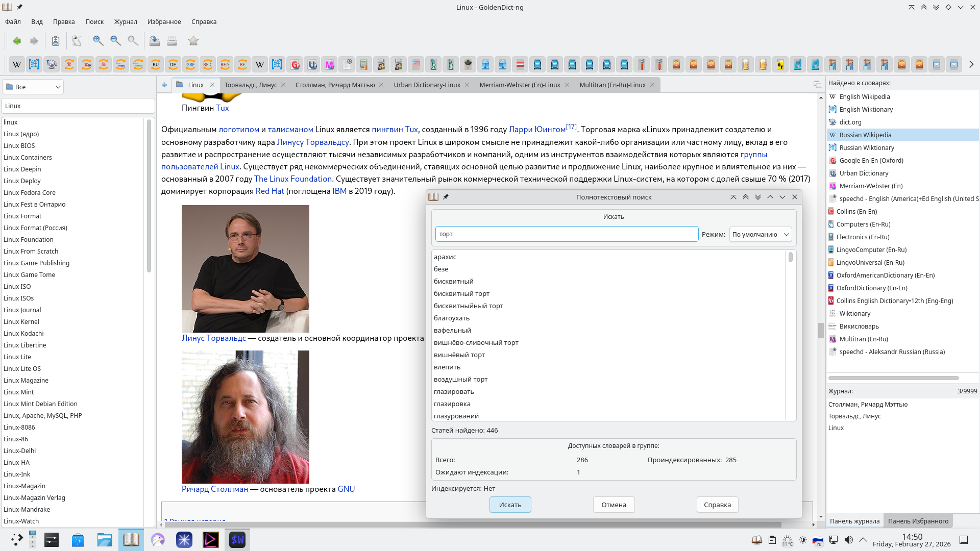This screenshot has height=551, width=980.
Task: Toggle the clipboard scanning toolbar icon
Action: point(56,41)
